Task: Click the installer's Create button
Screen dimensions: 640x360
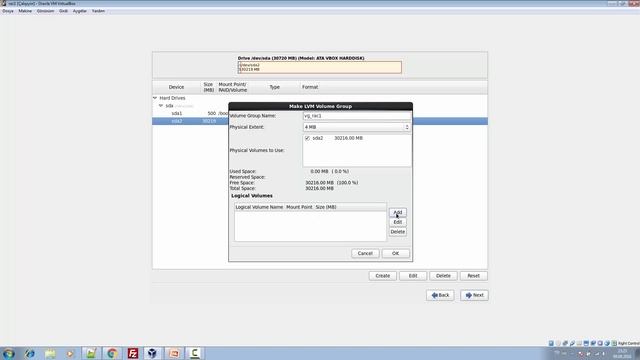Action: [x=382, y=276]
